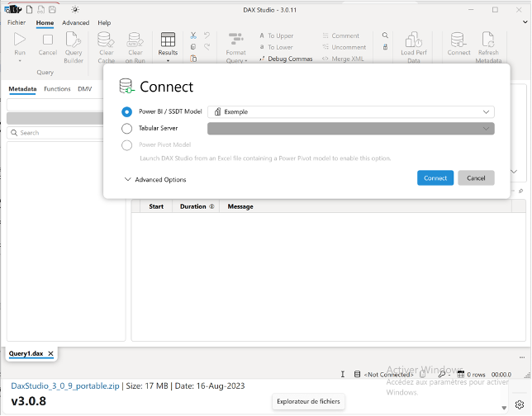This screenshot has width=532, height=416.
Task: Click the Comment command
Action: coord(340,35)
